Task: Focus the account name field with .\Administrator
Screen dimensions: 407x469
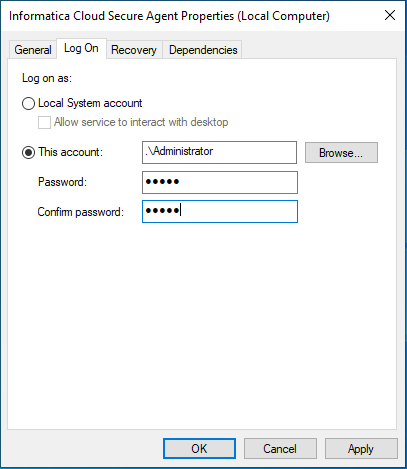Action: [219, 152]
